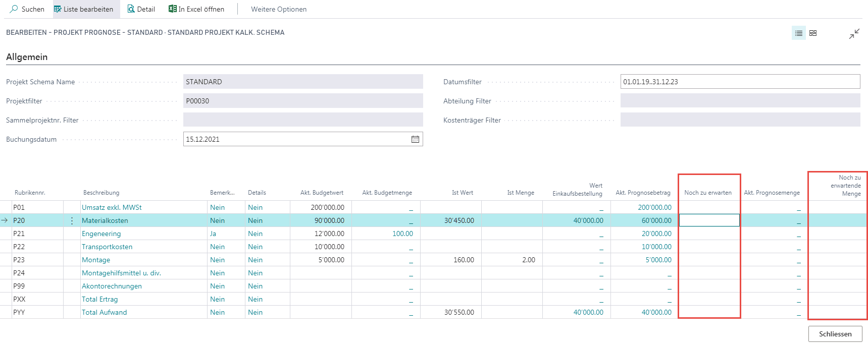Collapse the page with arrows icon
The width and height of the screenshot is (868, 347).
854,34
